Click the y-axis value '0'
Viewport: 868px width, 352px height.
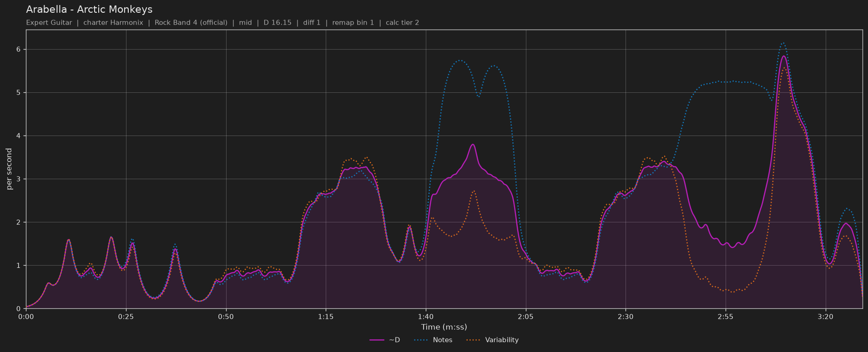click(19, 309)
